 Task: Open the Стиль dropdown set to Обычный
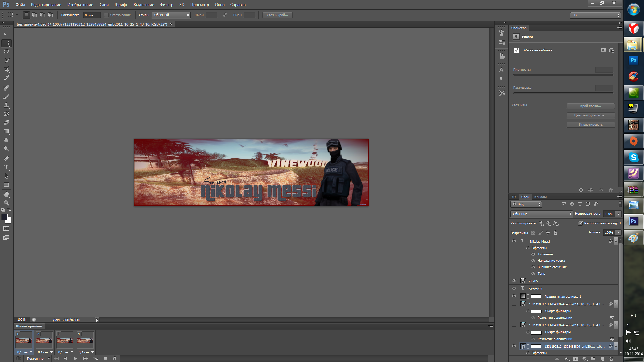171,15
